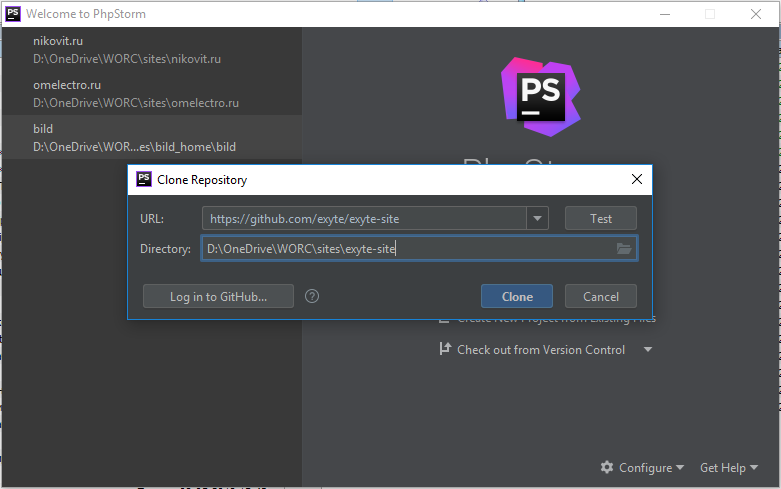This screenshot has height=489, width=781.
Task: Expand the URL history dropdown arrow
Action: click(x=537, y=218)
